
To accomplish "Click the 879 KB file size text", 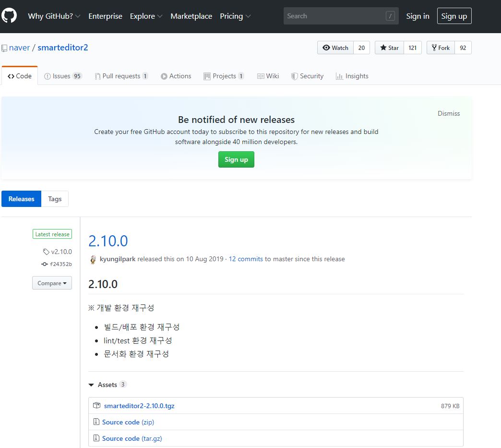I will click(450, 406).
